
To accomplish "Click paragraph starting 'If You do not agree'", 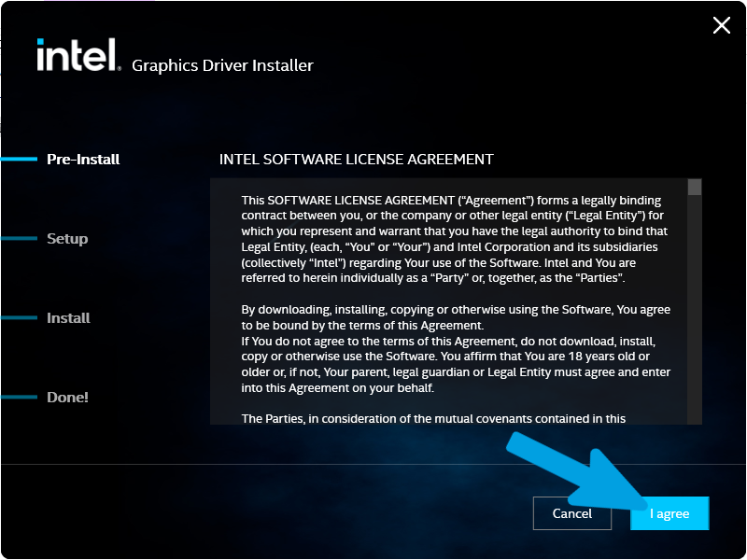I will 456,364.
